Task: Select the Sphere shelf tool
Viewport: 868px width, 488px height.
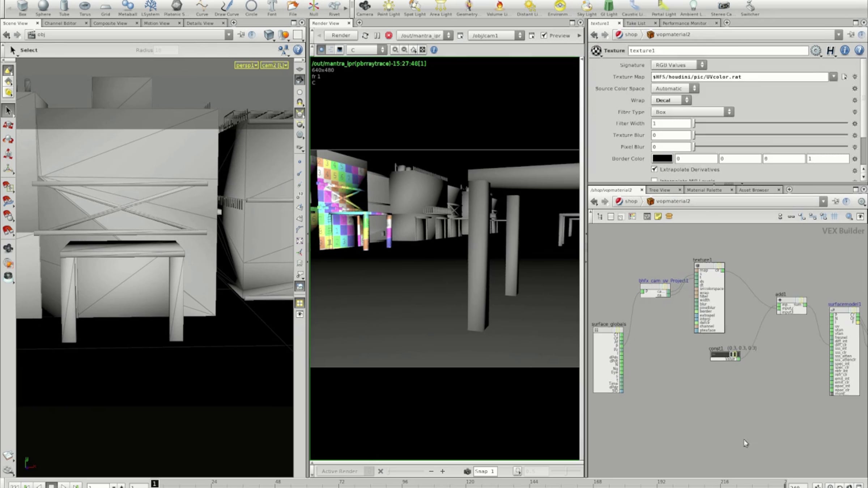Action: click(43, 8)
